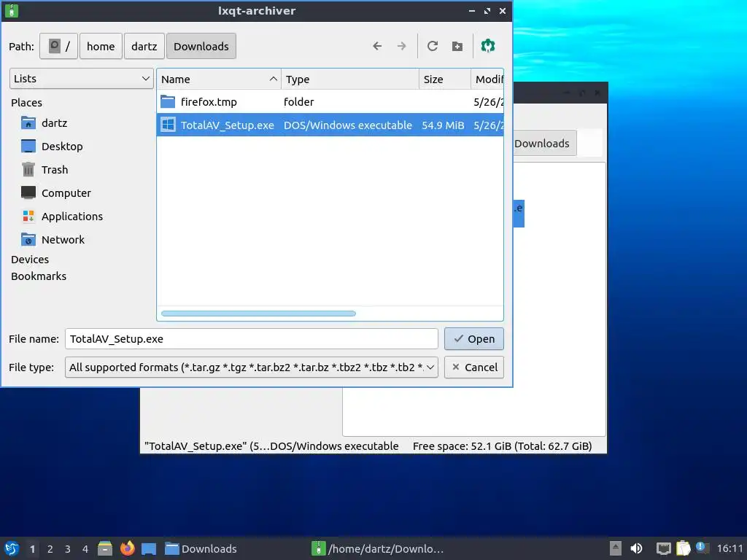Click the DOS/Windows executable type cell

[348, 125]
